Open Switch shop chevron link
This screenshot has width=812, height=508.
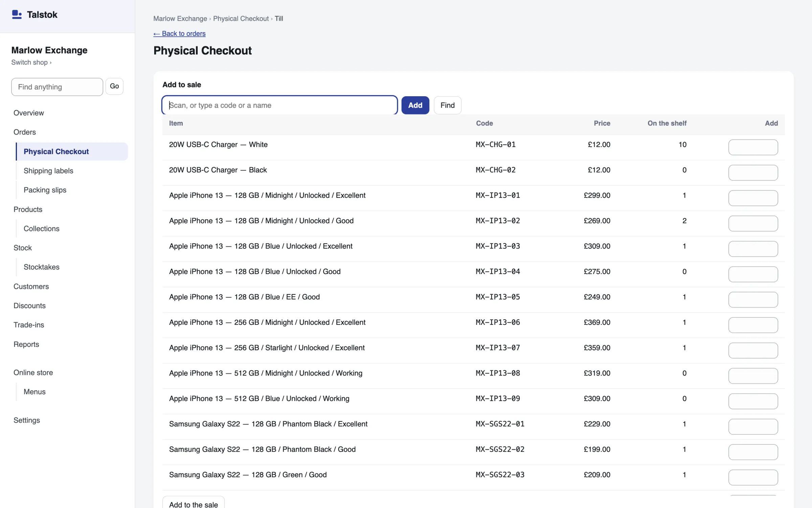tap(31, 62)
